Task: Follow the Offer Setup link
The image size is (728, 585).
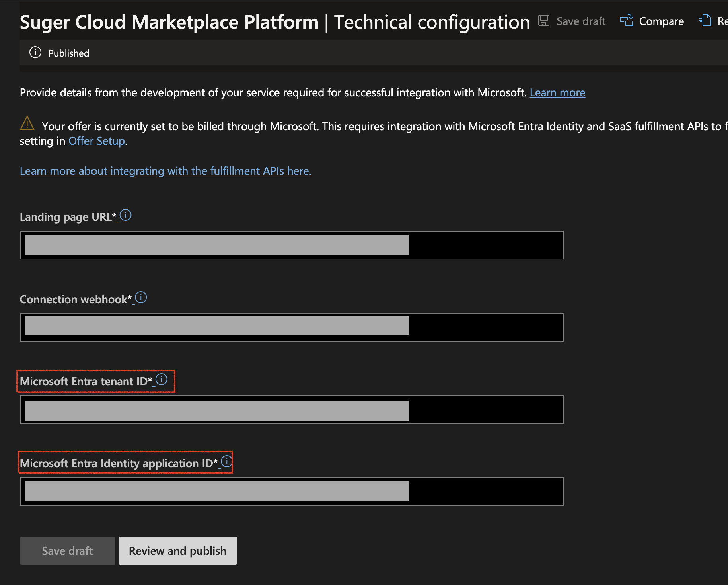Action: click(97, 141)
